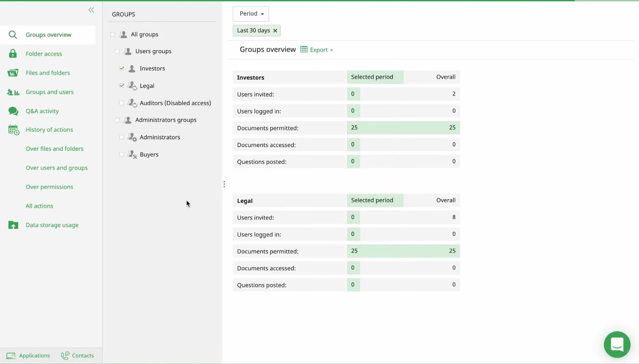
Task: Click the Files and folders chart icon
Action: click(13, 73)
